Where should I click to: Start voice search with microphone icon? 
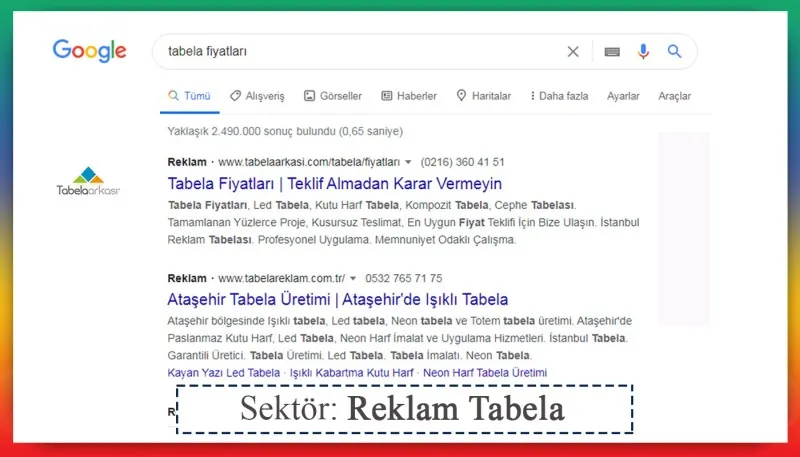643,52
